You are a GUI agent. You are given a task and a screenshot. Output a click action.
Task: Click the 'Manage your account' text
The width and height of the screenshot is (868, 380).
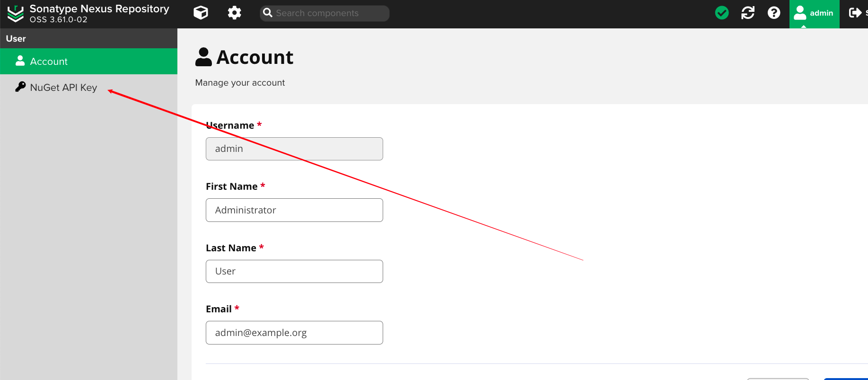pyautogui.click(x=240, y=83)
